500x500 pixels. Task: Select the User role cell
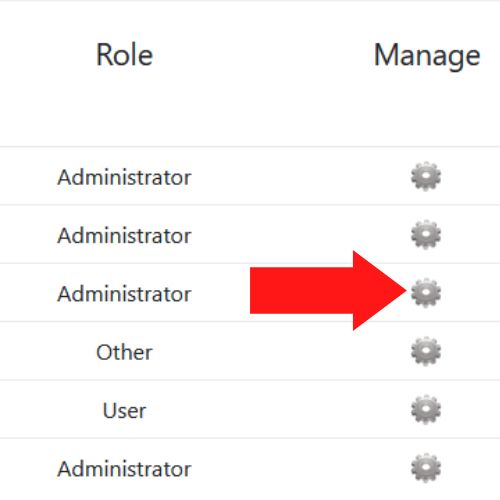click(124, 410)
